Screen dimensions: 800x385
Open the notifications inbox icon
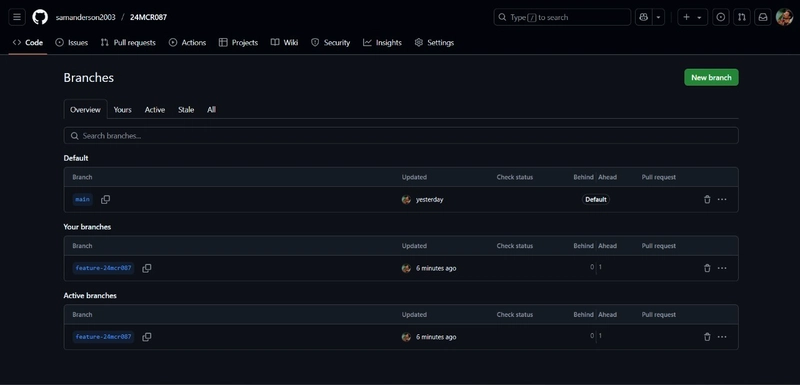[x=763, y=17]
